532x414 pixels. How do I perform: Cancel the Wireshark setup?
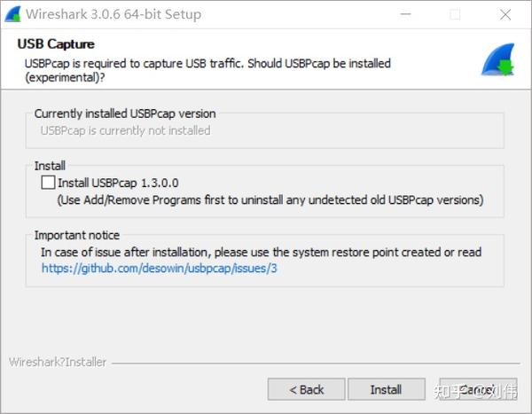(476, 389)
